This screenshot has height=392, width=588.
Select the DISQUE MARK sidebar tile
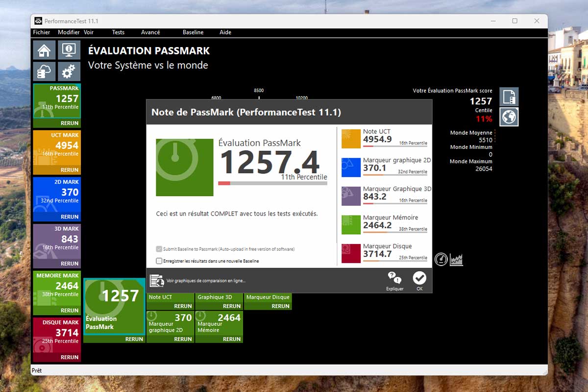click(x=57, y=335)
